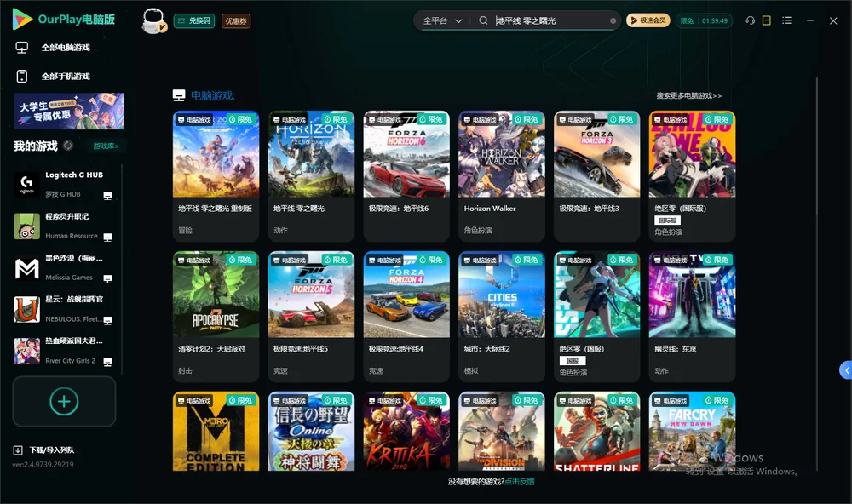Click the Human Resource Machine game icon
Screen dimensions: 852x504
coord(26,226)
